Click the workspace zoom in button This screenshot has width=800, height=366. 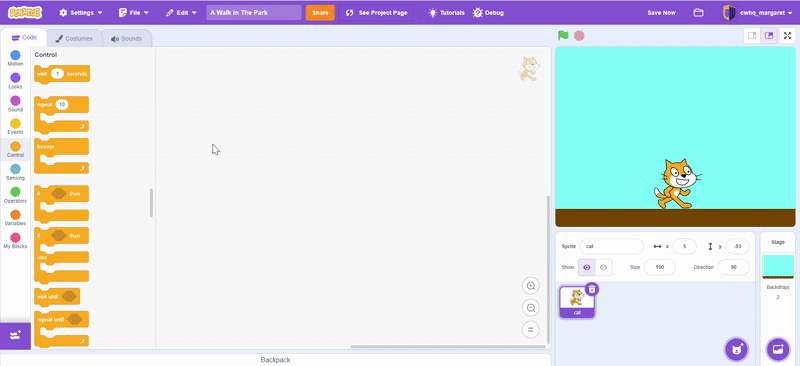[x=531, y=286]
